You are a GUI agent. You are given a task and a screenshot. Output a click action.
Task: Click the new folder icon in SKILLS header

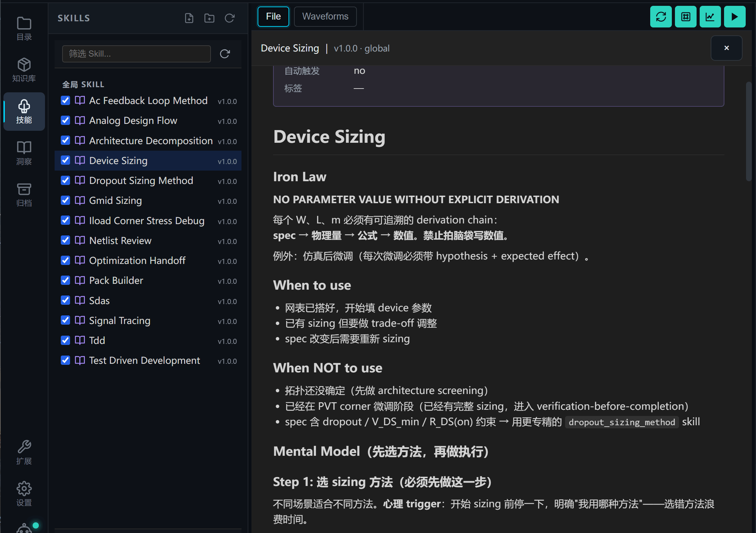pos(209,18)
